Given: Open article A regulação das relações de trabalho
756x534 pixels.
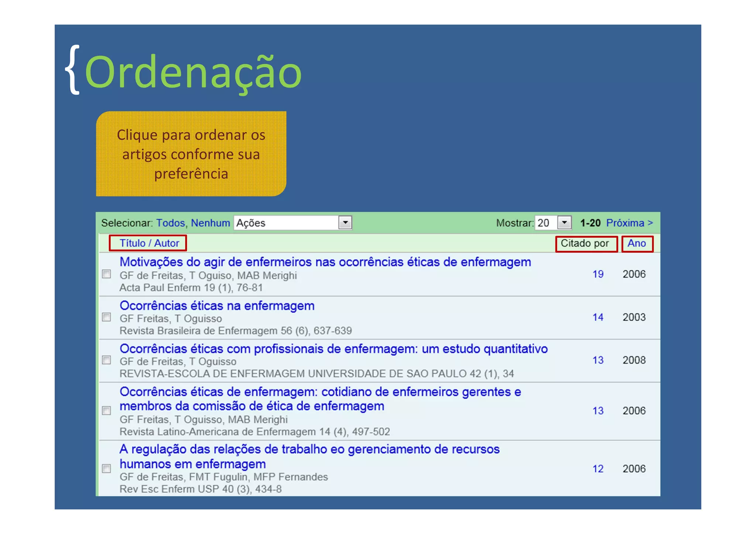Looking at the screenshot, I should (x=309, y=457).
